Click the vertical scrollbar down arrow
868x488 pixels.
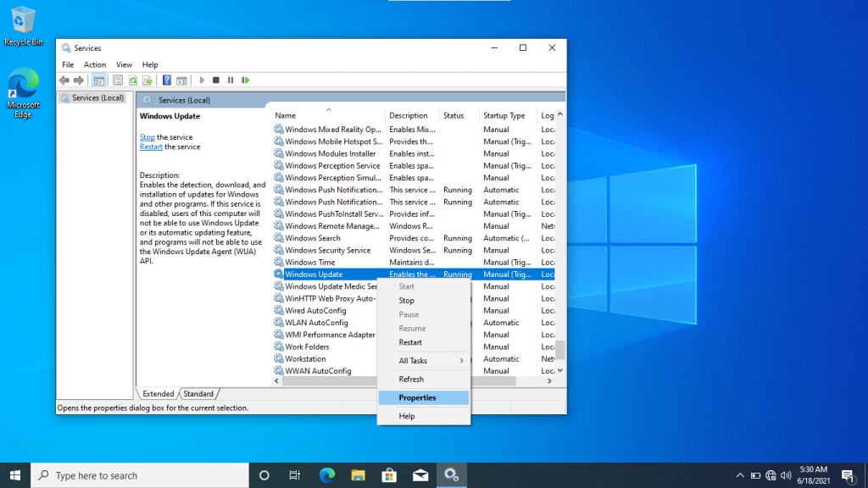tap(560, 371)
